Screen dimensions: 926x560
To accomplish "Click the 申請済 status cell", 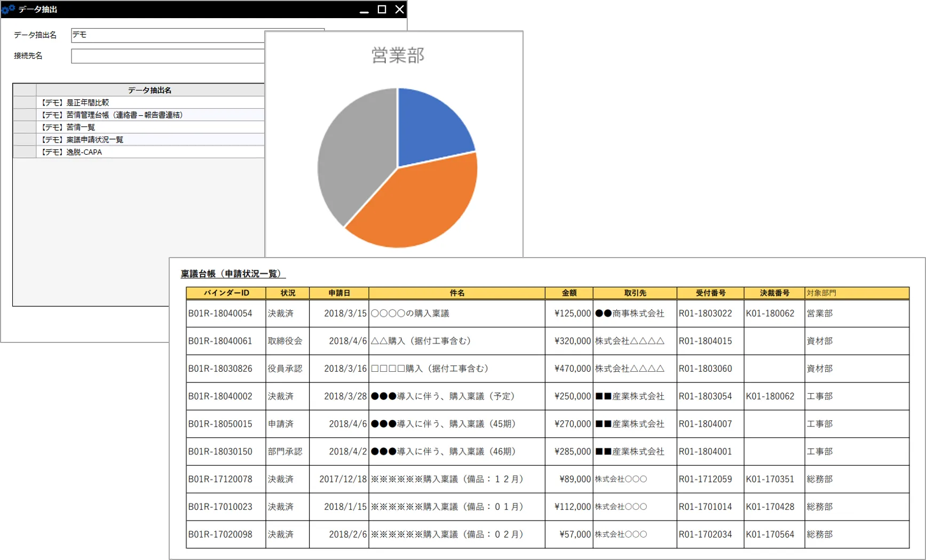I will (x=288, y=424).
